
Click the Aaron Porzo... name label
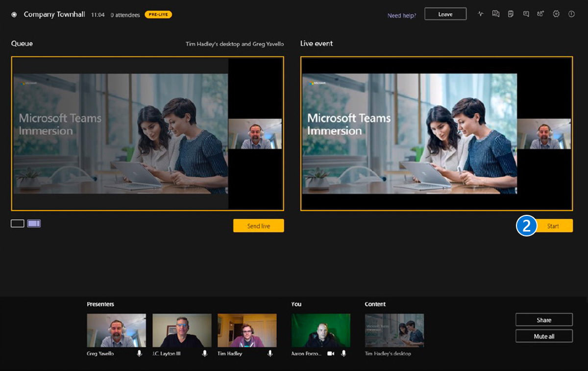click(307, 353)
